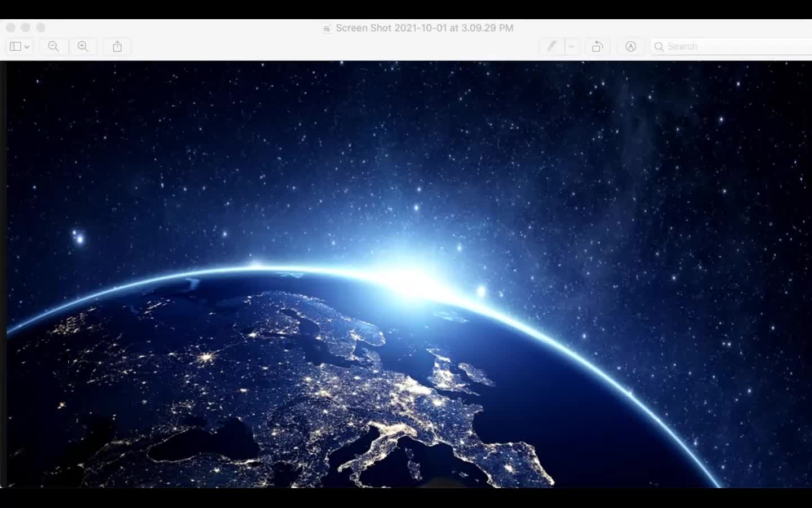Click the Earth image in the viewer
Image resolution: width=812 pixels, height=508 pixels.
click(x=408, y=274)
